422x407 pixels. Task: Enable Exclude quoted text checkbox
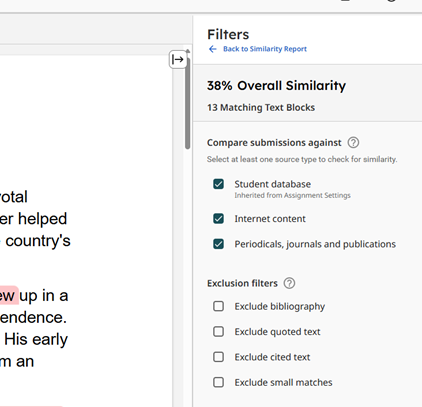(219, 331)
